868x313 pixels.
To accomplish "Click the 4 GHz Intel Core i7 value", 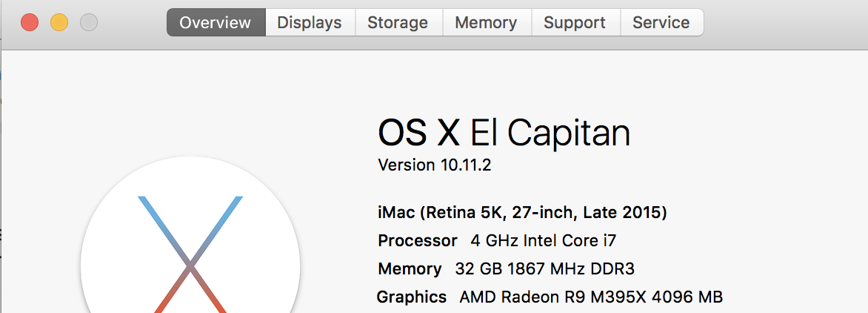I will 544,241.
